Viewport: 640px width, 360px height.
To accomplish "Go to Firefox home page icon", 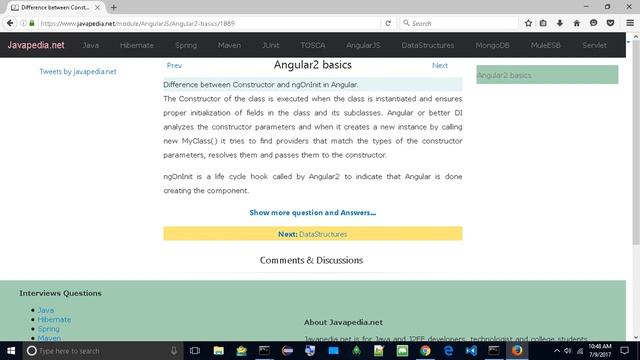I will pos(576,23).
